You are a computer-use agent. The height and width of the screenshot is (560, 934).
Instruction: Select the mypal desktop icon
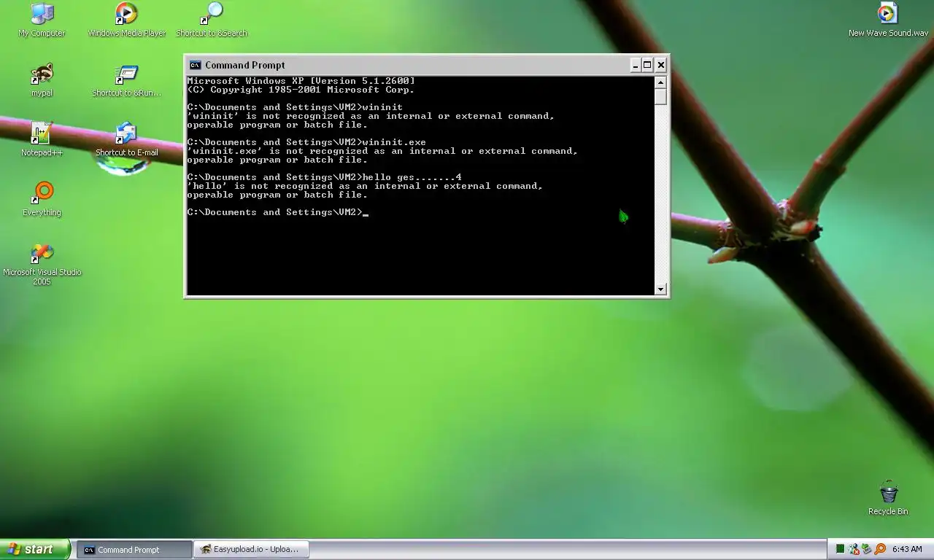[x=42, y=79]
